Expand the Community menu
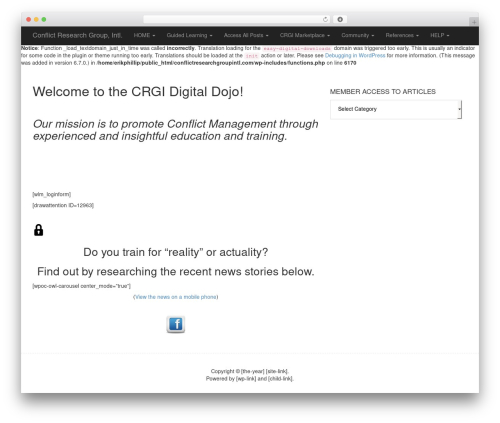Viewport: 500px width, 423px height. [x=358, y=35]
